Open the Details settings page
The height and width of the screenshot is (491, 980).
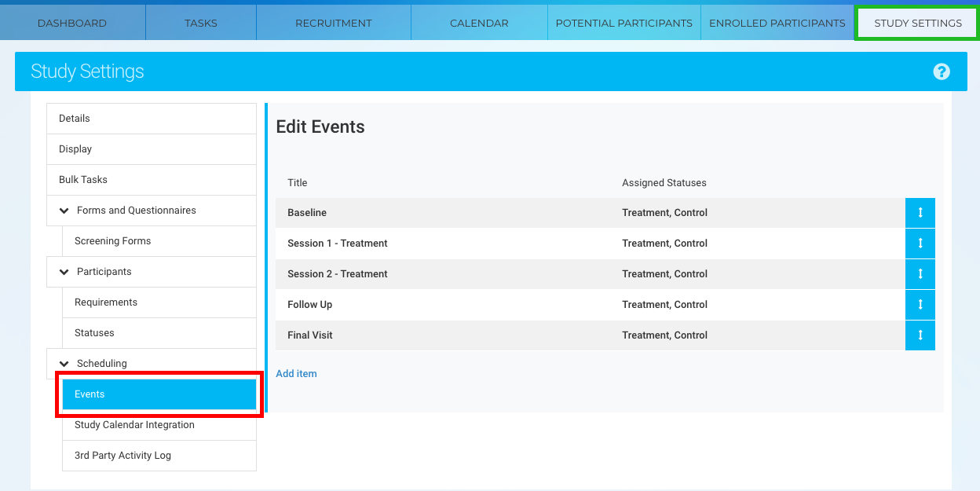coord(75,119)
